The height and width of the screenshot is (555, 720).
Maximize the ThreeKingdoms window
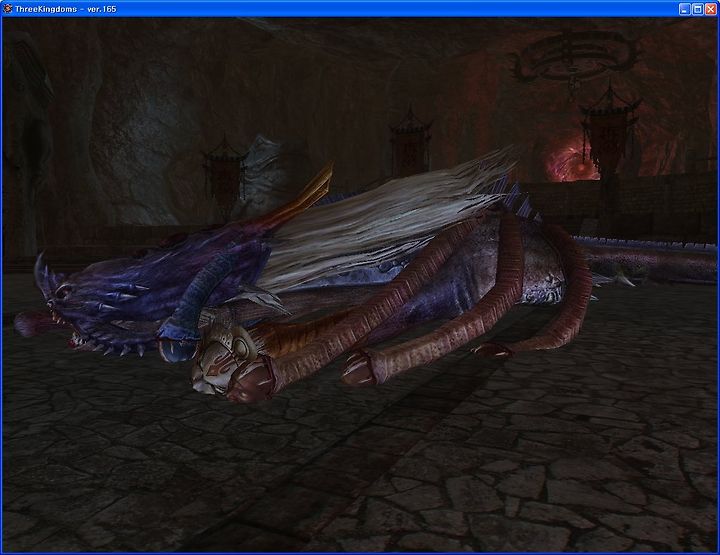pyautogui.click(x=698, y=9)
